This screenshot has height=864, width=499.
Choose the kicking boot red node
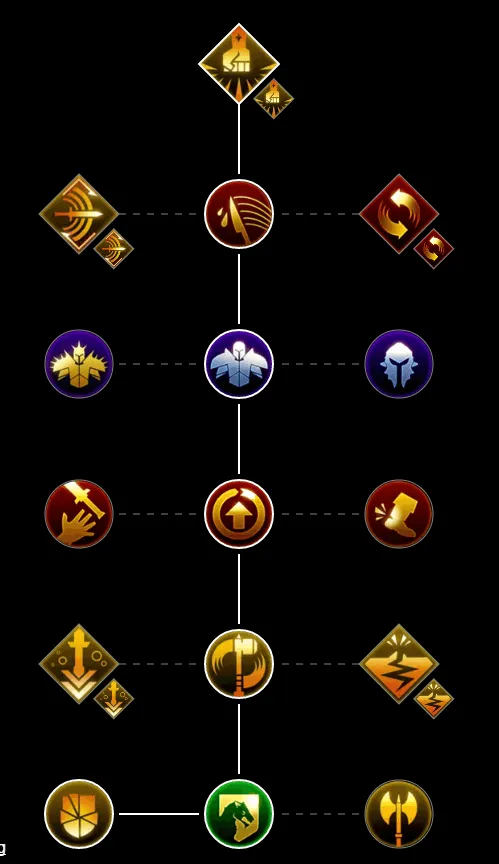click(x=399, y=514)
